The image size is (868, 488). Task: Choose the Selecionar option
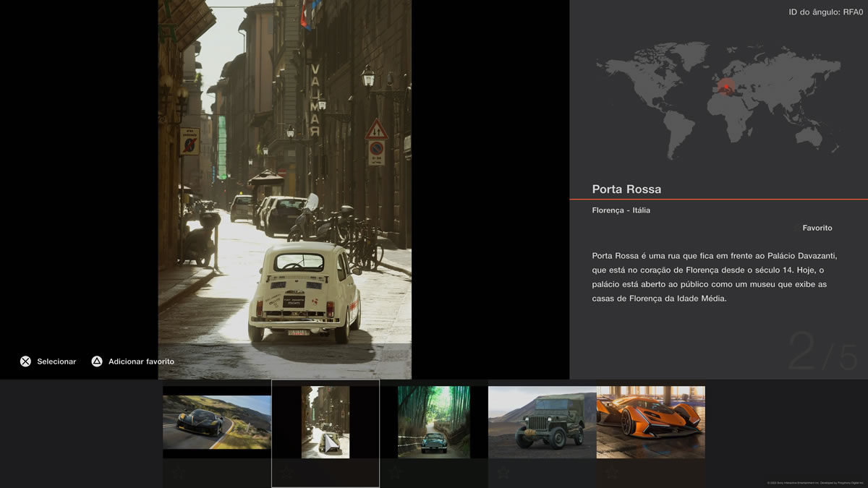(56, 361)
